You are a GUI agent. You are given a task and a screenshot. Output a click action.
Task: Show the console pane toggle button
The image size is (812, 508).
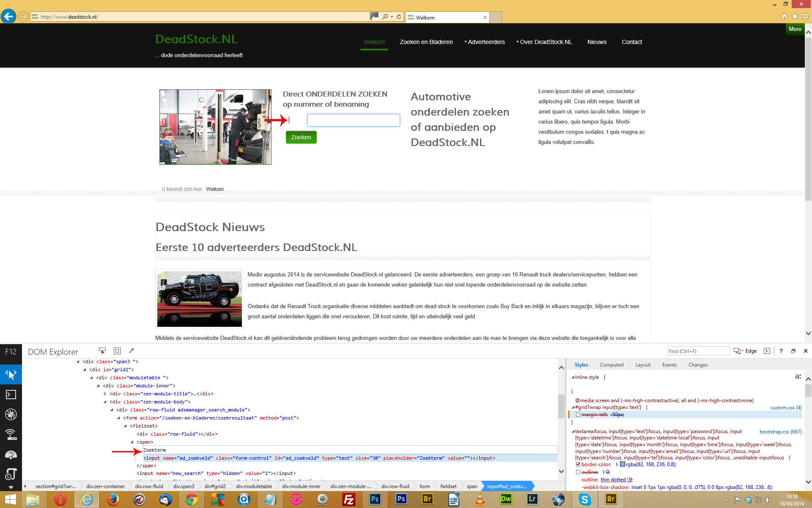[x=767, y=351]
